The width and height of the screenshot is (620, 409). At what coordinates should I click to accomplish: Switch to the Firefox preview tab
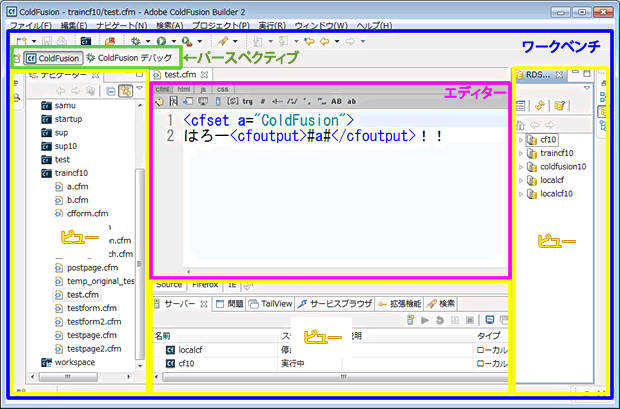pos(205,285)
